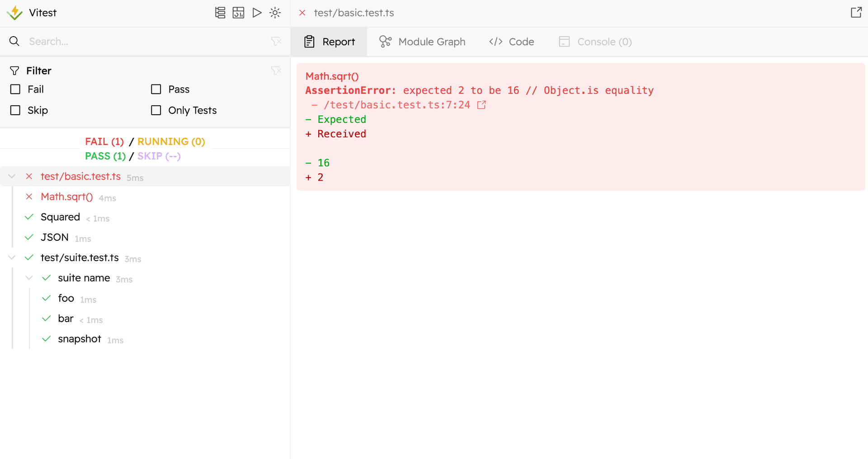This screenshot has width=868, height=459.
Task: Enable the Fail filter checkbox
Action: [x=15, y=89]
